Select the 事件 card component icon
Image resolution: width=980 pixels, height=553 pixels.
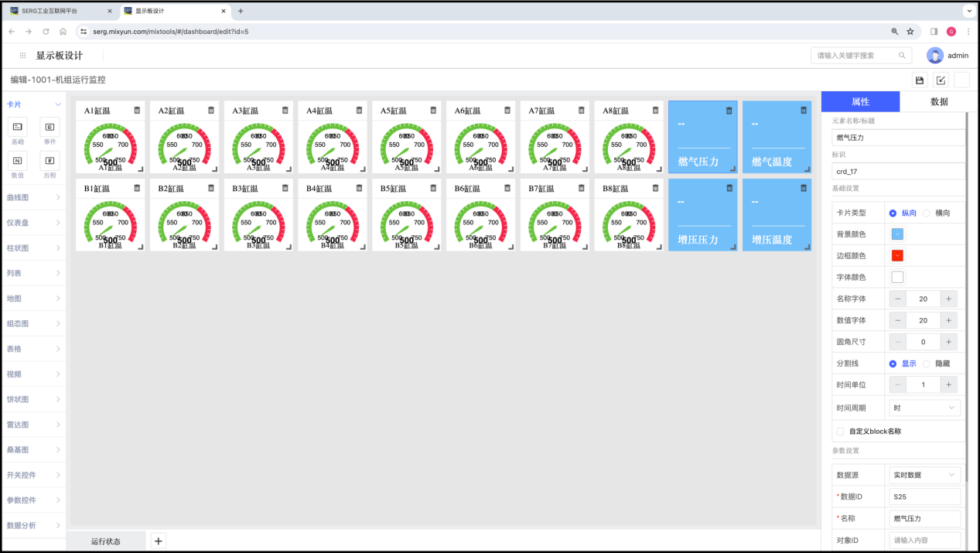click(x=50, y=127)
